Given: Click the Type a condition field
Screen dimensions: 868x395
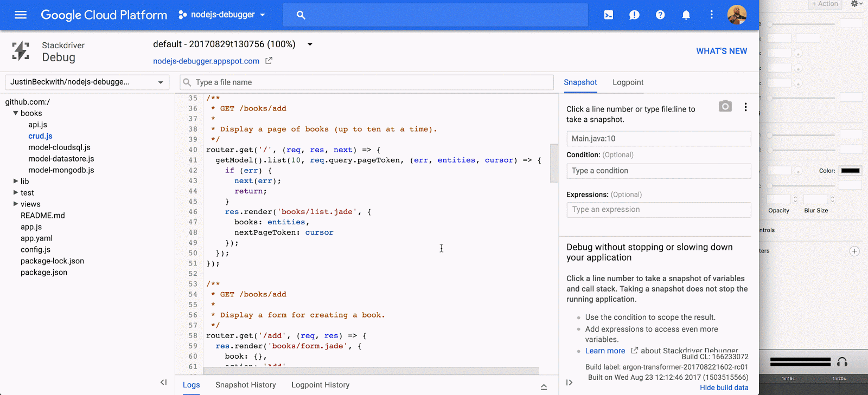Looking at the screenshot, I should pyautogui.click(x=659, y=171).
